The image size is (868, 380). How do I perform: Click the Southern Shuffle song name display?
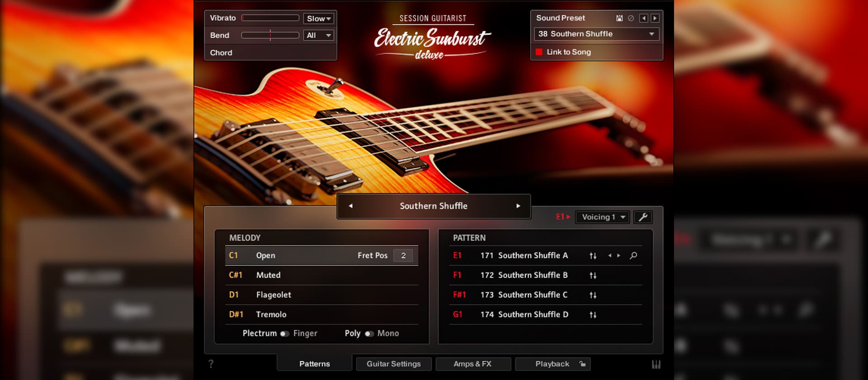434,206
